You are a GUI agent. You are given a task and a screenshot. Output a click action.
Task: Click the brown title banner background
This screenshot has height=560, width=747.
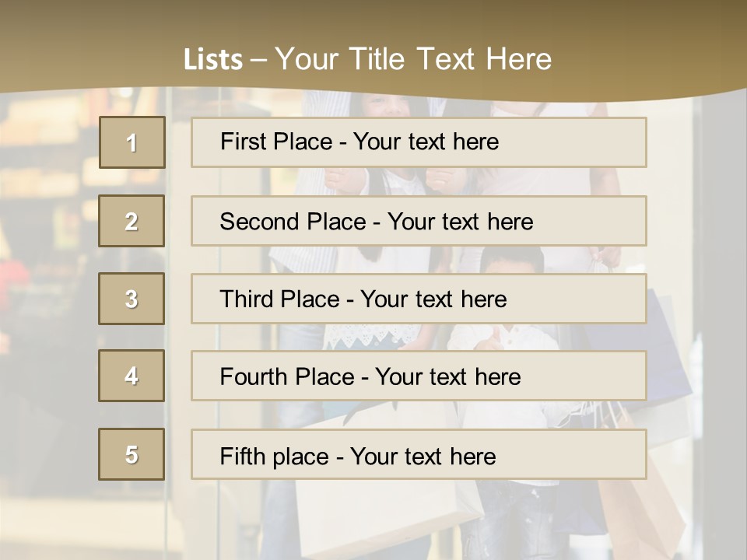point(95,43)
